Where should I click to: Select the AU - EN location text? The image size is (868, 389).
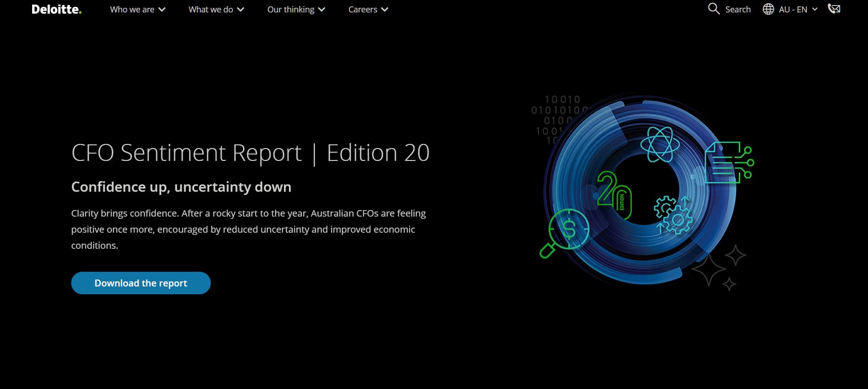793,9
